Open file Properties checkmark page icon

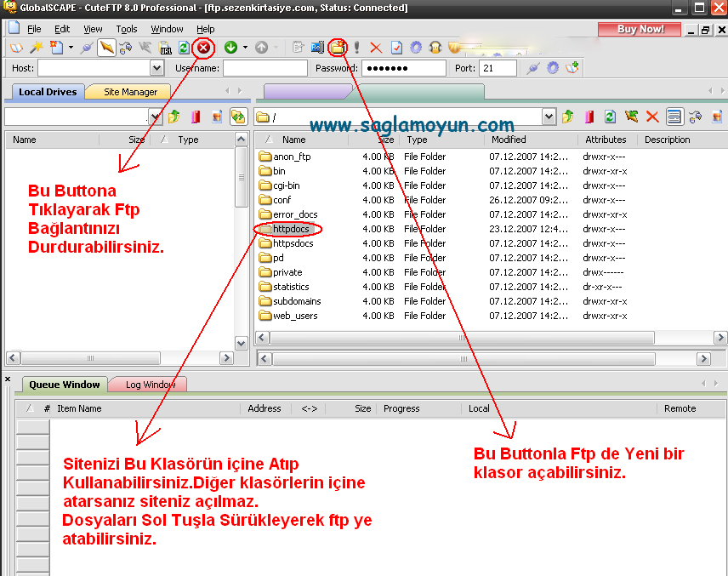click(x=396, y=48)
